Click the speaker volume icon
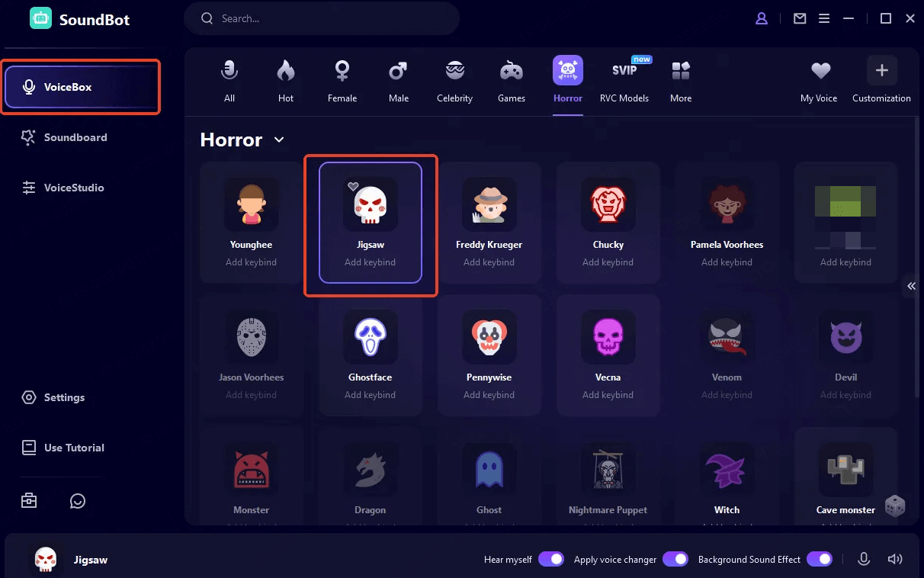Viewport: 924px width, 578px height. tap(895, 559)
